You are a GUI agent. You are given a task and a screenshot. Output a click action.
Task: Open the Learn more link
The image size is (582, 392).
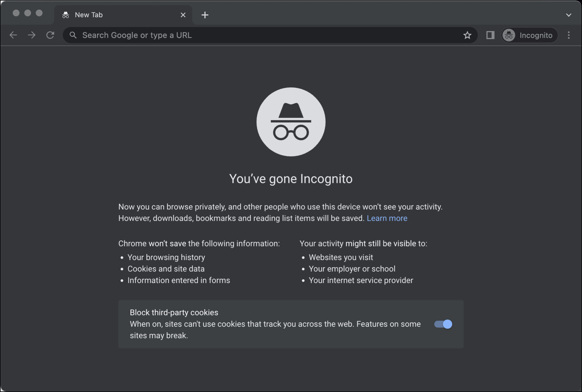point(387,218)
